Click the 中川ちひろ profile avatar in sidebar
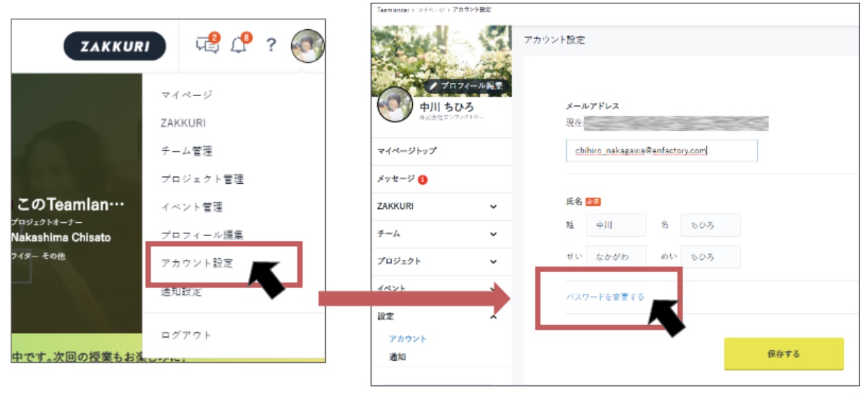This screenshot has height=398, width=868. pos(396,104)
